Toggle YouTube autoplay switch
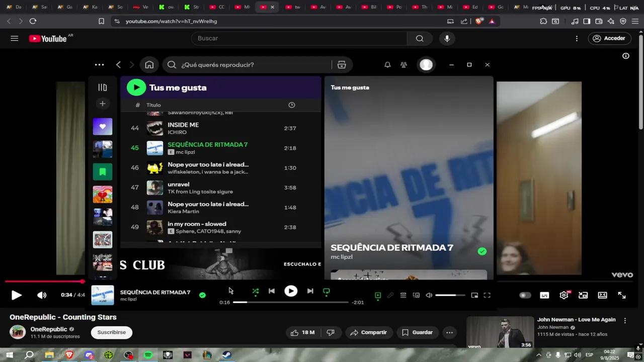This screenshot has width=644, height=362. tap(525, 295)
